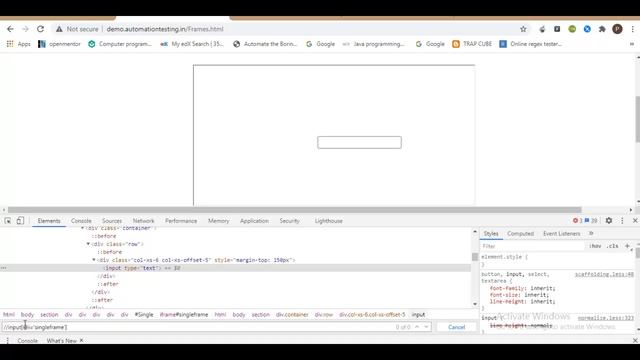This screenshot has width=640, height=360.
Task: Open the Online regex tester bookmark
Action: (531, 44)
